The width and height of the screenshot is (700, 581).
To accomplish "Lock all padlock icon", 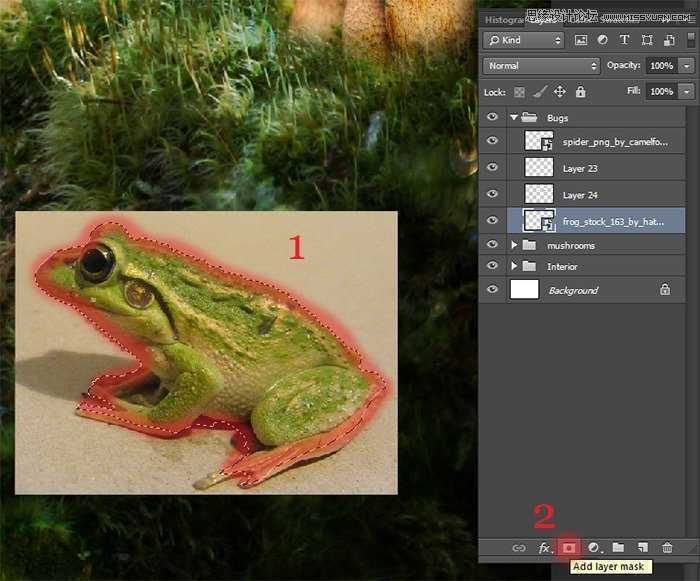I will [x=580, y=92].
